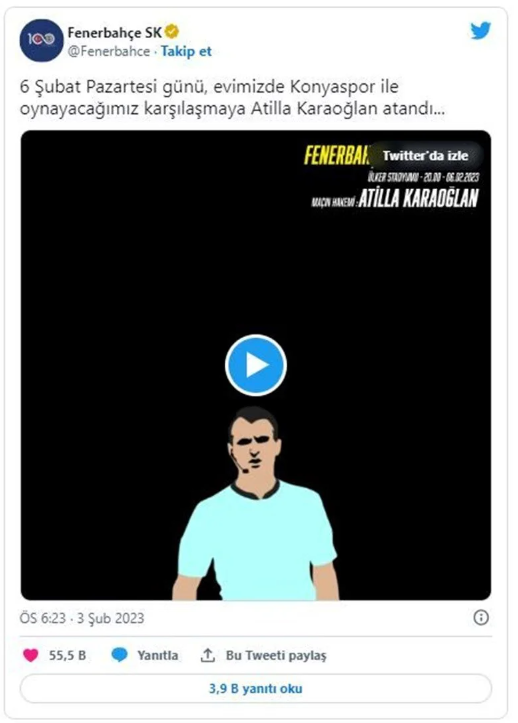Open the Fenerbahçe SK profile avatar

[x=42, y=41]
